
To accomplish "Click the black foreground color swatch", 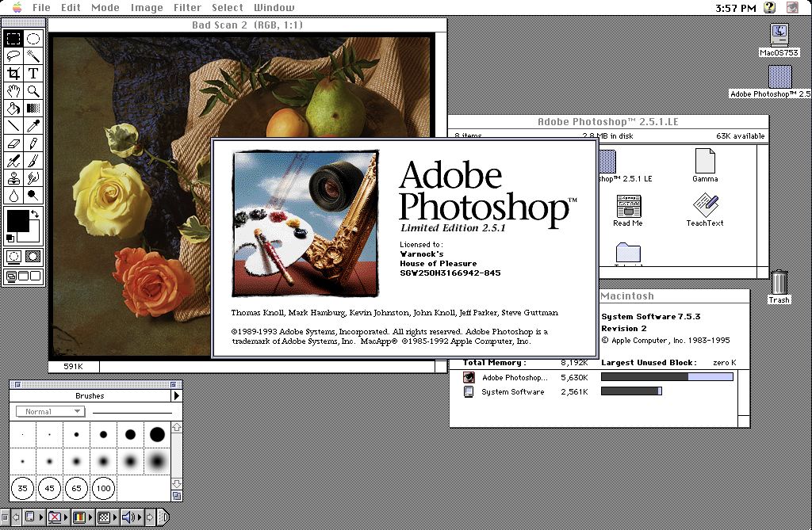I will tap(17, 221).
